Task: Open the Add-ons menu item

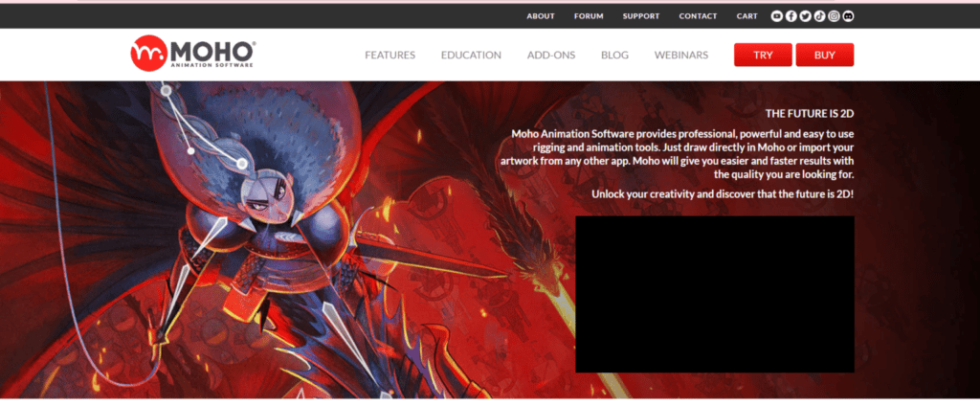Action: tap(551, 56)
